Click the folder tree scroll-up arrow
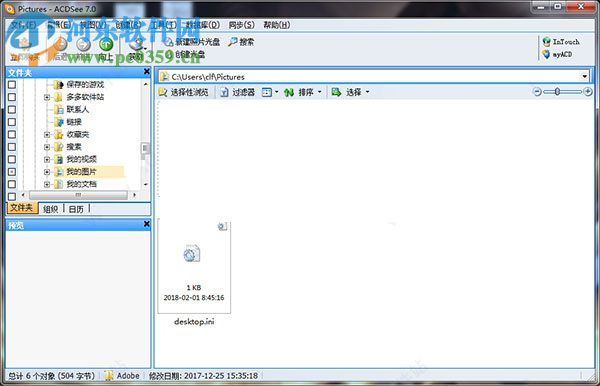Screen dimensions: 600x386 (x=145, y=84)
